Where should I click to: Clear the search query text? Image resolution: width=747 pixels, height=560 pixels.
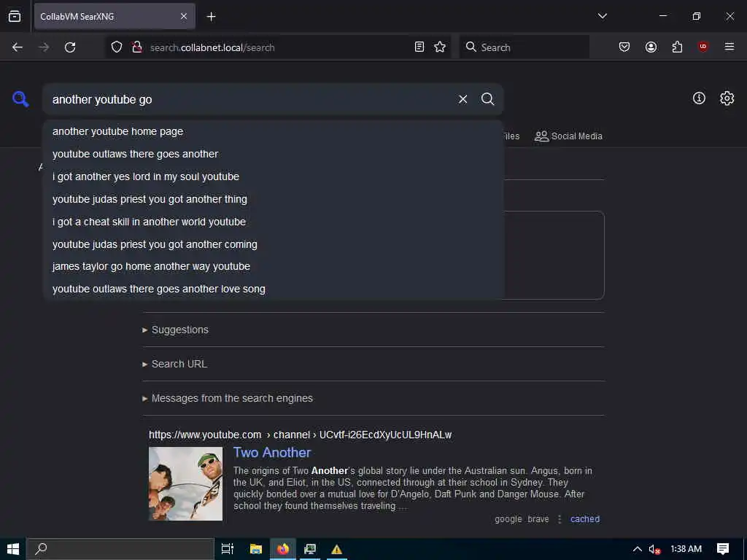point(462,99)
